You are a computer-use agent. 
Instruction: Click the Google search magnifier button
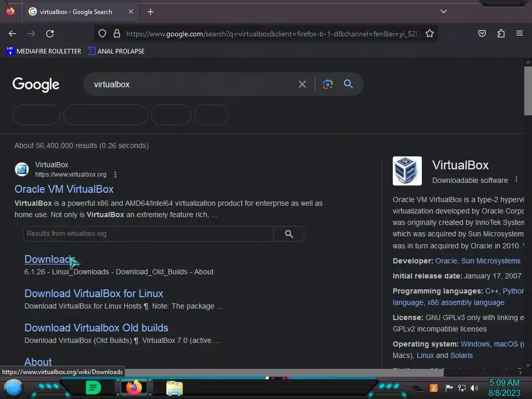click(x=348, y=84)
